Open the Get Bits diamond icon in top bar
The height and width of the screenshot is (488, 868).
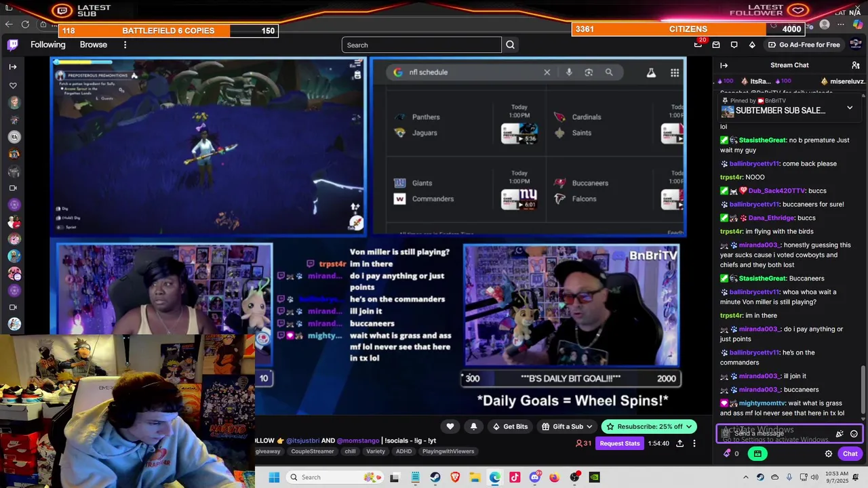(x=752, y=45)
